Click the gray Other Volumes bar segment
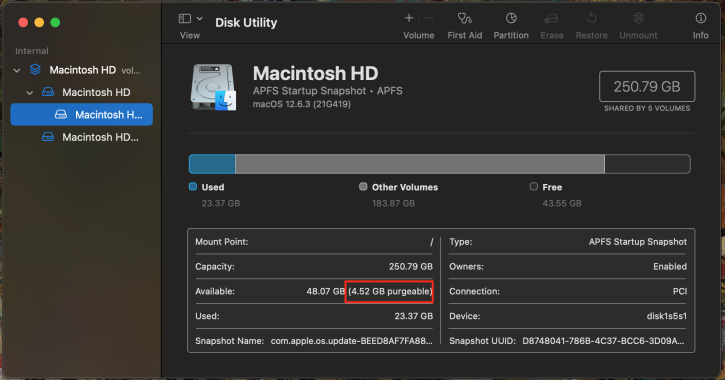 tap(420, 164)
